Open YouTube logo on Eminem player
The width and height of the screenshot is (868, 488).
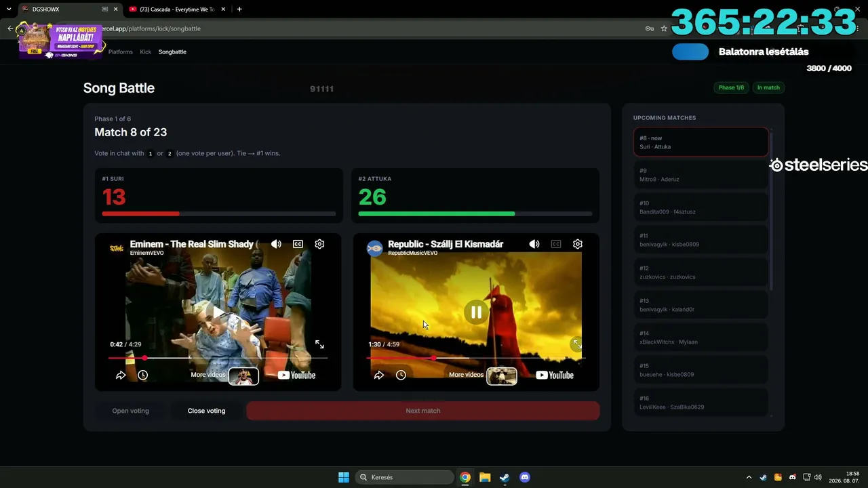click(296, 375)
